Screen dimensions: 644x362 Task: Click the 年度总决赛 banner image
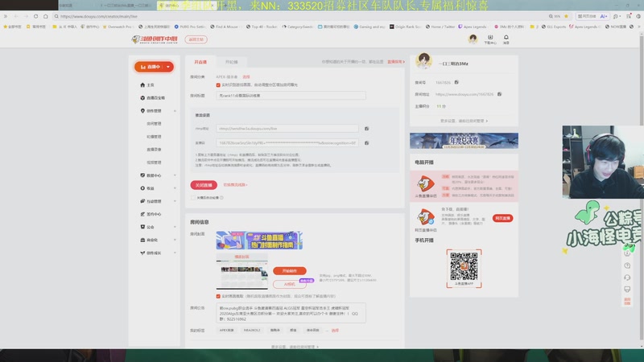[464, 141]
